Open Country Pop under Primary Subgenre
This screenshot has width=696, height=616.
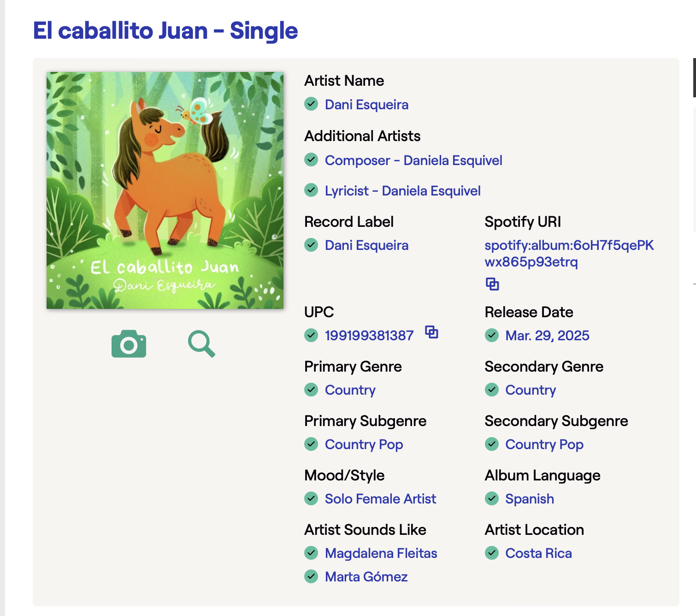coord(364,444)
